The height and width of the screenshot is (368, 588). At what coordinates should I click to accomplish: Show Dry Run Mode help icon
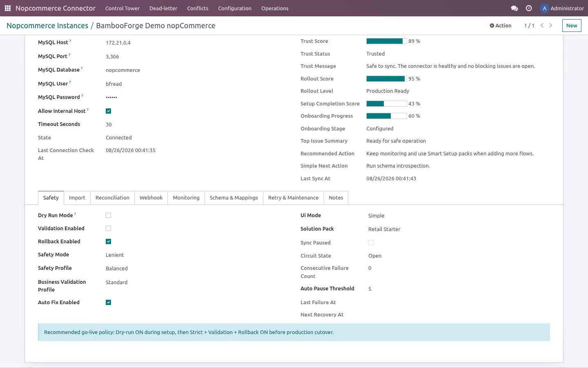click(x=75, y=214)
